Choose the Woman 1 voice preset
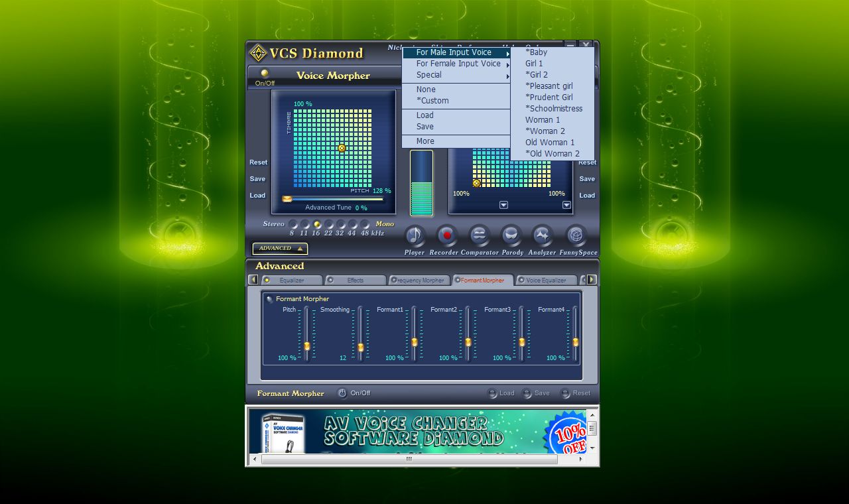The image size is (849, 504). click(x=553, y=120)
